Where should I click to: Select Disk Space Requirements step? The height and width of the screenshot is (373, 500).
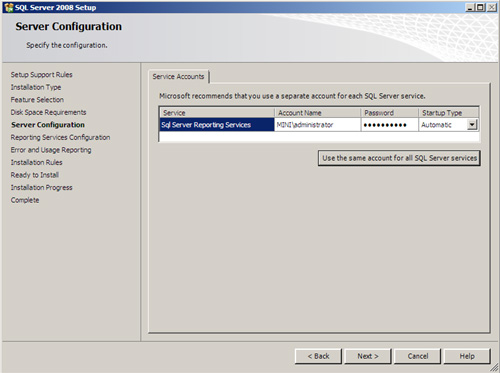pos(49,112)
